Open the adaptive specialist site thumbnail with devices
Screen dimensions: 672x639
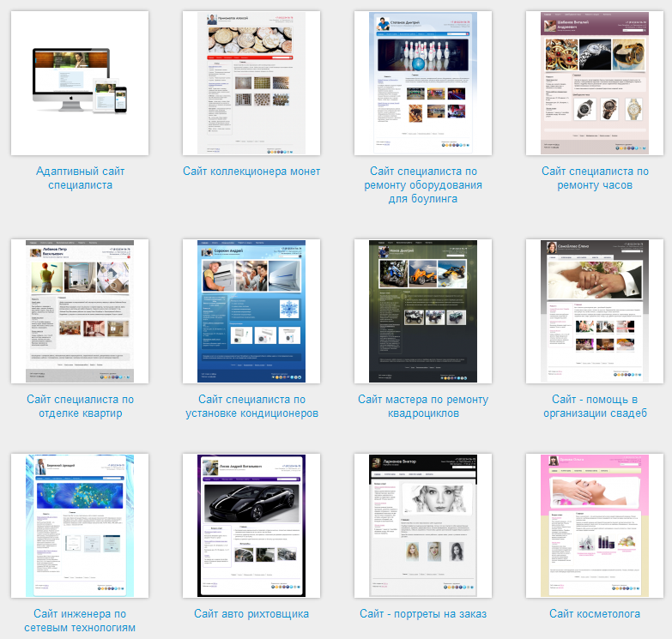click(x=80, y=83)
